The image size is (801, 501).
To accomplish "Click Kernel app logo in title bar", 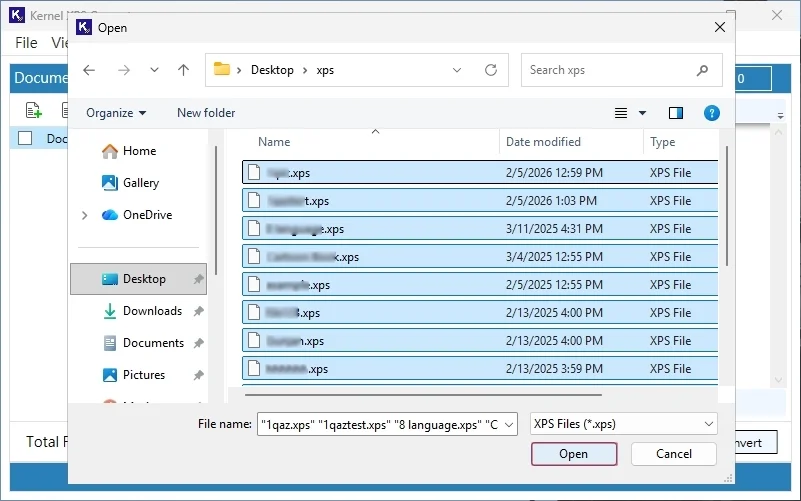I will point(17,15).
